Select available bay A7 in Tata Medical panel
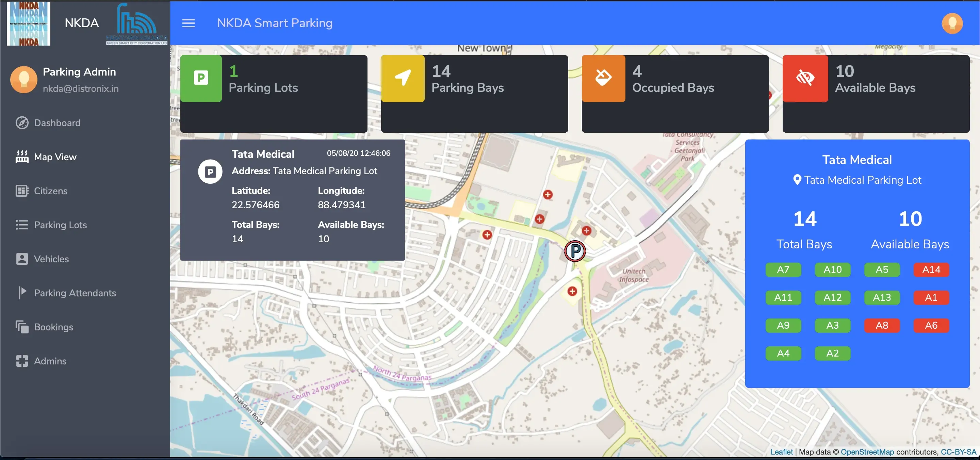Screen dimensions: 980x460 point(783,270)
